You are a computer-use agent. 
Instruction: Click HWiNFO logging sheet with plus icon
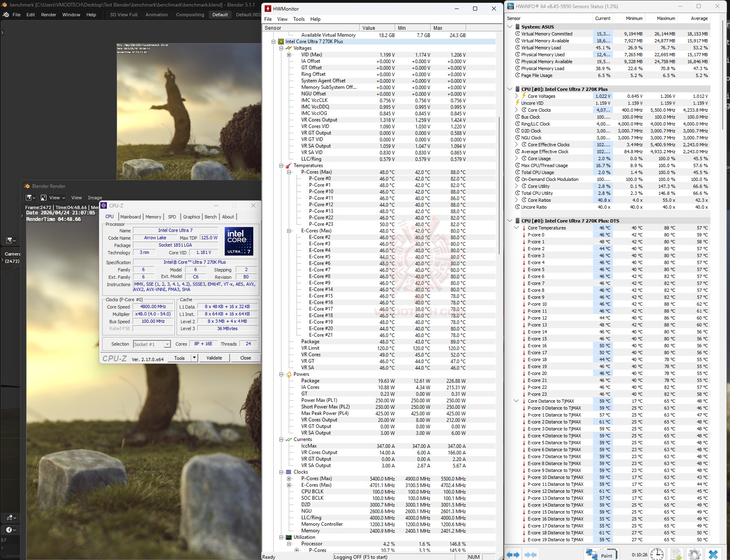coord(676,554)
